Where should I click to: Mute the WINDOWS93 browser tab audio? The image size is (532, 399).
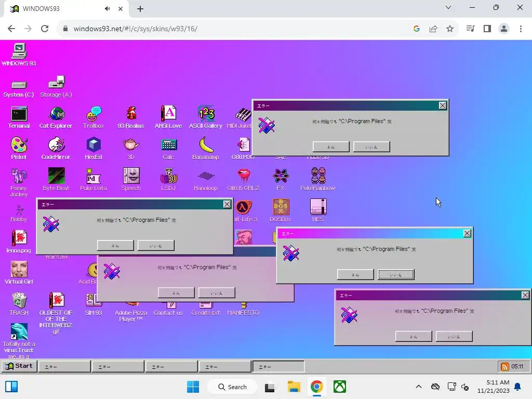107,9
